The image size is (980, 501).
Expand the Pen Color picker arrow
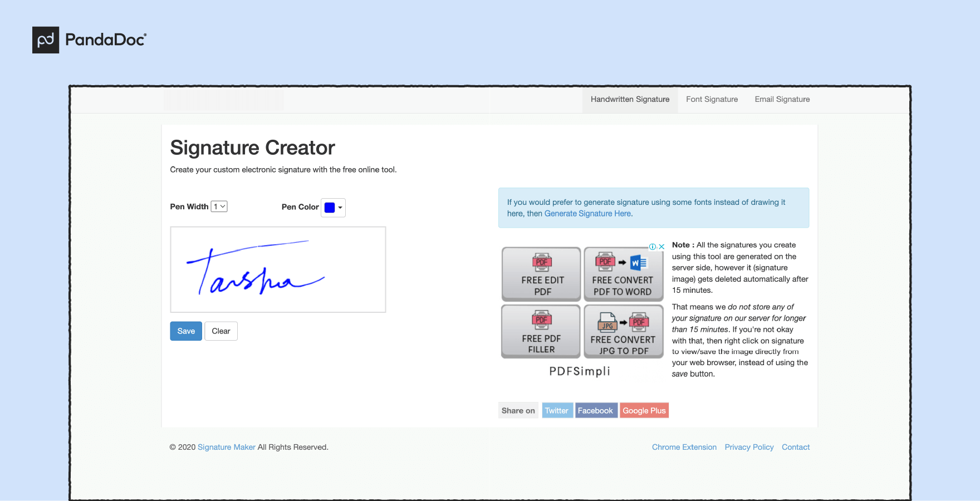(x=340, y=208)
